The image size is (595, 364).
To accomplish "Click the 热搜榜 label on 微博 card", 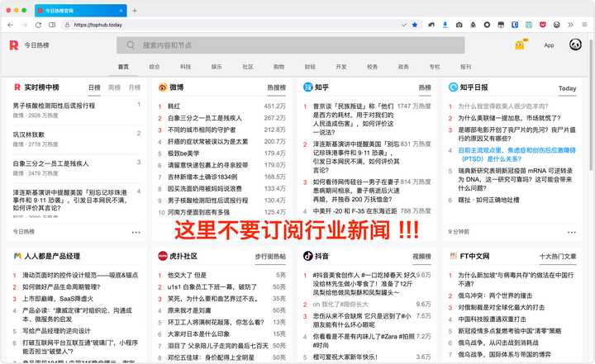I will pyautogui.click(x=276, y=87).
